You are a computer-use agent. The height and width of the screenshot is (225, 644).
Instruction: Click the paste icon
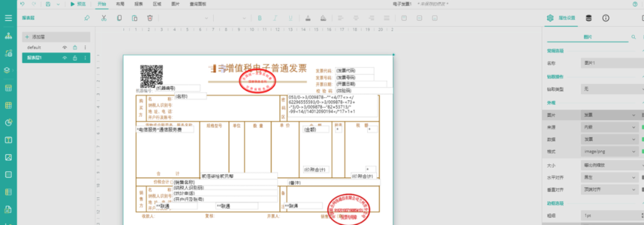[x=134, y=18]
